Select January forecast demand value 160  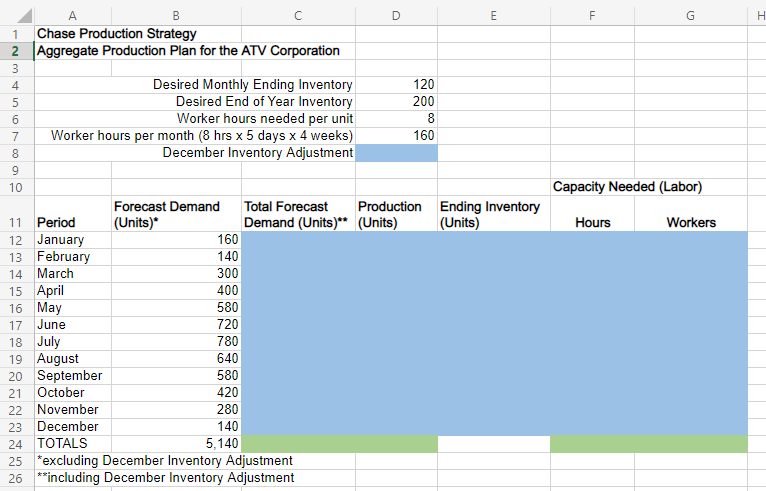176,240
